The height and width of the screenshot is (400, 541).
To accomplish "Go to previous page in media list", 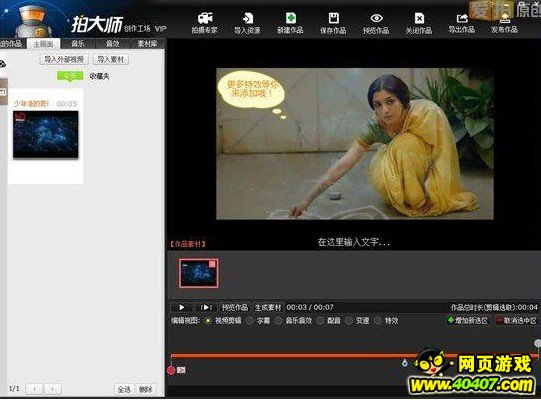I will tap(34, 389).
